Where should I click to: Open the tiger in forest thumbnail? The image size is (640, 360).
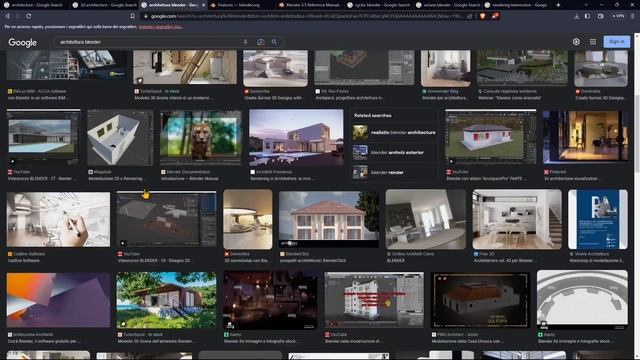pyautogui.click(x=201, y=137)
